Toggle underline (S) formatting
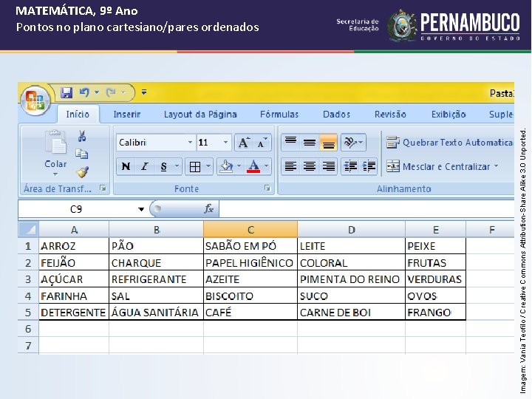 [164, 166]
